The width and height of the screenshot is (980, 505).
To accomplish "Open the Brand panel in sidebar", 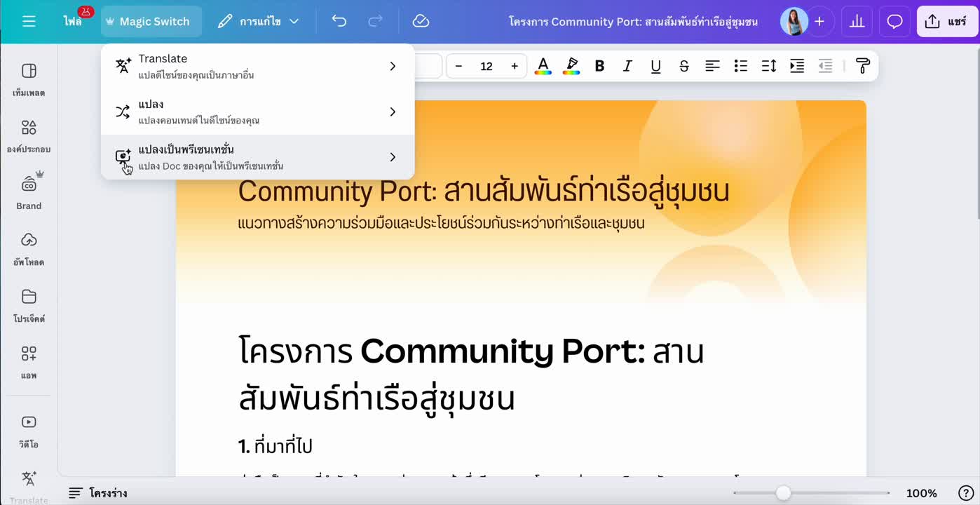I will (x=28, y=189).
